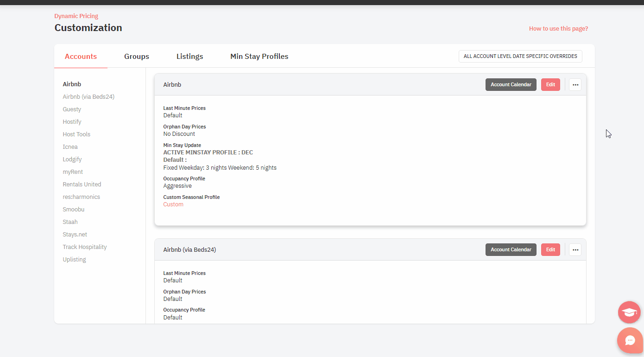Switch to the Accounts tab
Viewport: 644px width, 357px height.
81,57
